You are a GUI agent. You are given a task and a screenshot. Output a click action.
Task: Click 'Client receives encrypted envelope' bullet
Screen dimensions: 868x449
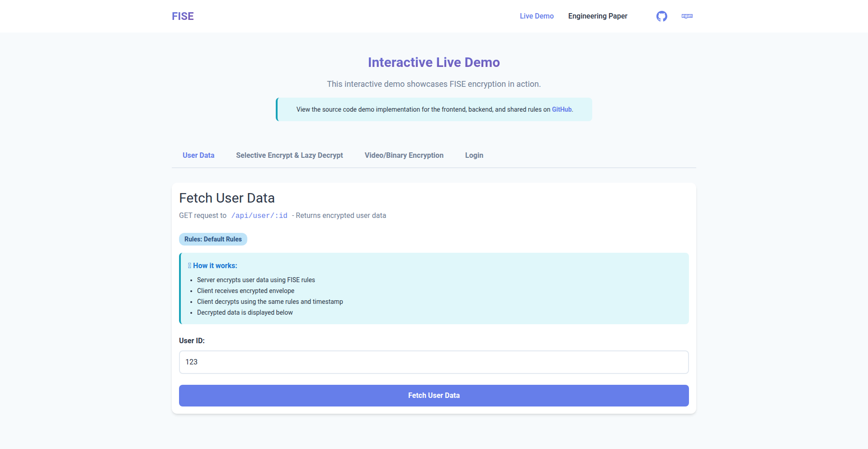(245, 291)
